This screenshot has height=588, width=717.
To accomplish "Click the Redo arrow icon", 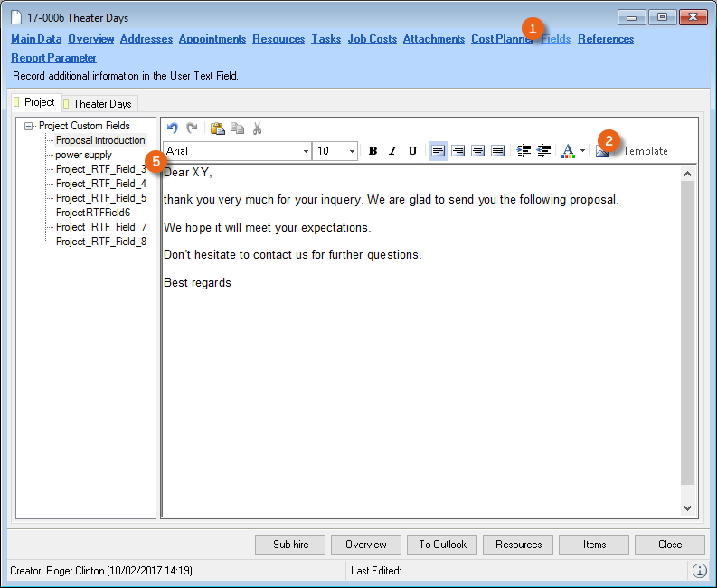I will tap(192, 128).
